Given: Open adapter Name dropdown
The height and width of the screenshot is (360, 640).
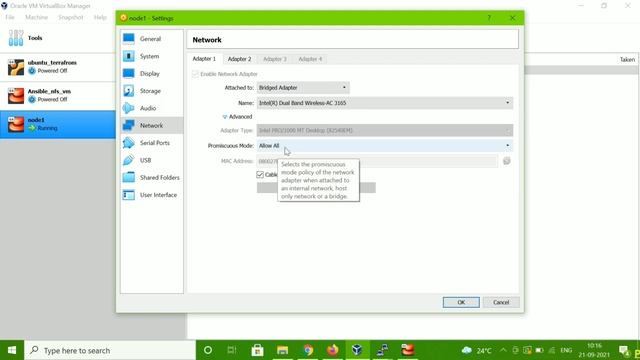Looking at the screenshot, I should (384, 103).
